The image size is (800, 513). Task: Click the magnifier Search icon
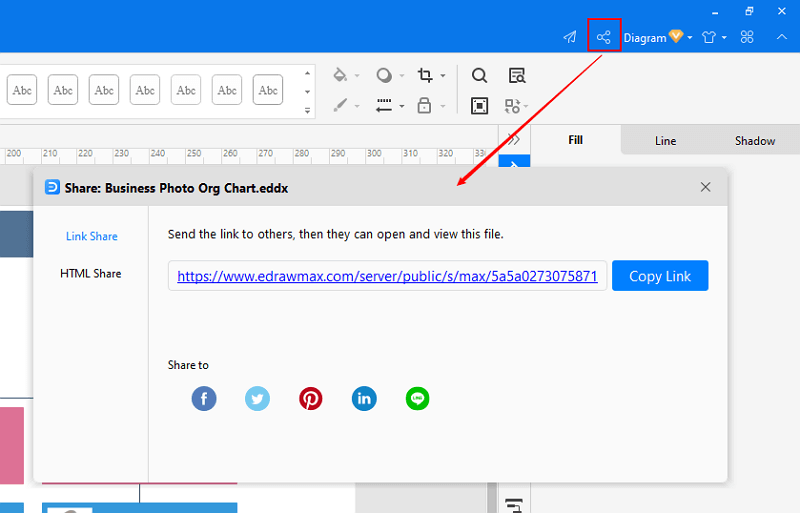tap(479, 76)
